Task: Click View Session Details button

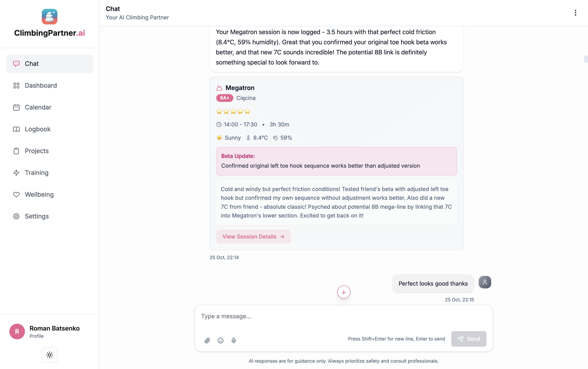Action: (253, 236)
